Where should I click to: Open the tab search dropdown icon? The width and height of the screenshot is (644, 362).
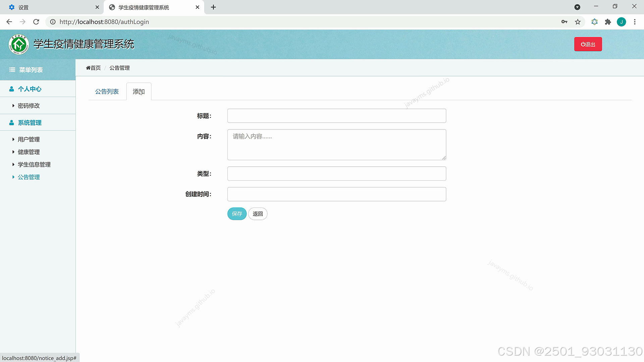coord(577,7)
